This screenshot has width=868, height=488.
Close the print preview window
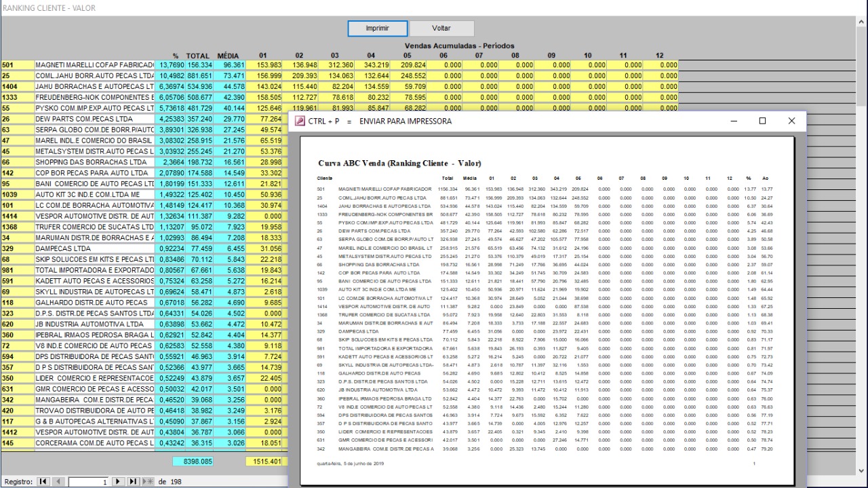[791, 121]
